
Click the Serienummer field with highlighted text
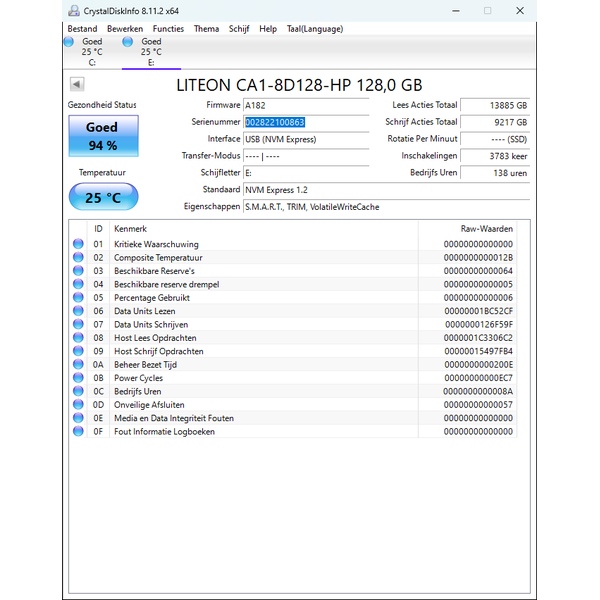306,122
